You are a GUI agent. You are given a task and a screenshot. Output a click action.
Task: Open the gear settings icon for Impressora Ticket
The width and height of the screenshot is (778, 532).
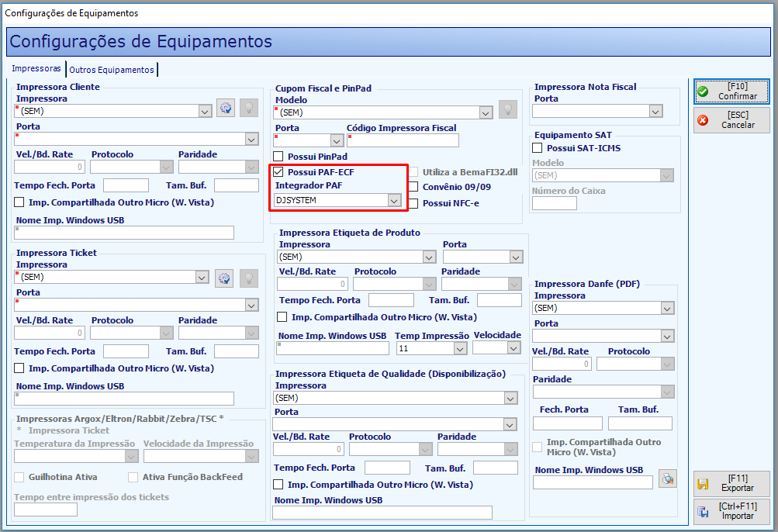224,278
